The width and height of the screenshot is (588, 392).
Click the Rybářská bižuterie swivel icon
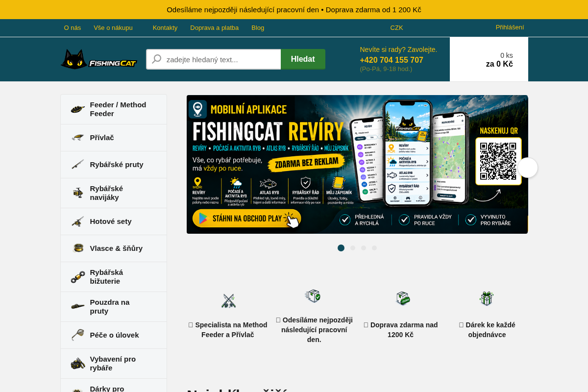77,277
